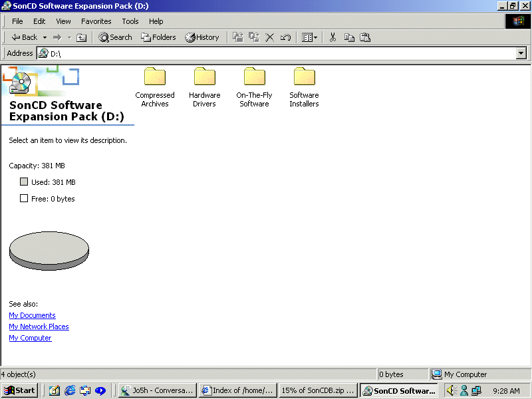
Task: Click the Up one level toolbar icon
Action: pyautogui.click(x=82, y=38)
